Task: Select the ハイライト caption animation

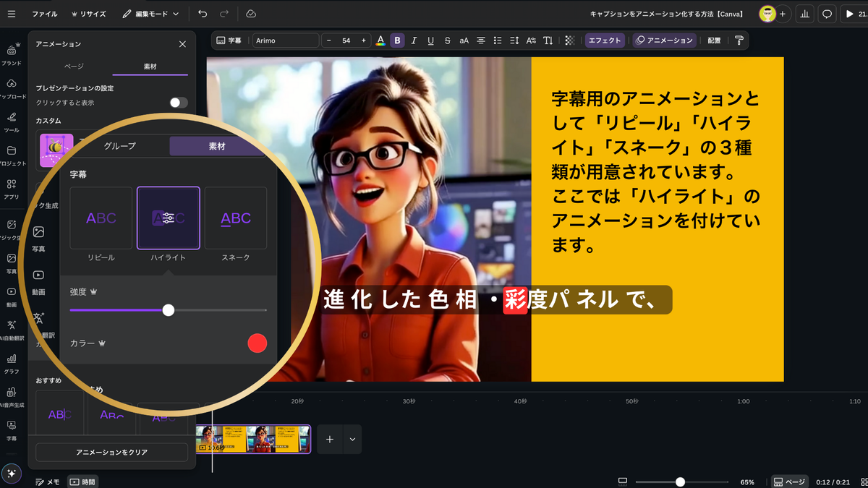Action: click(168, 218)
